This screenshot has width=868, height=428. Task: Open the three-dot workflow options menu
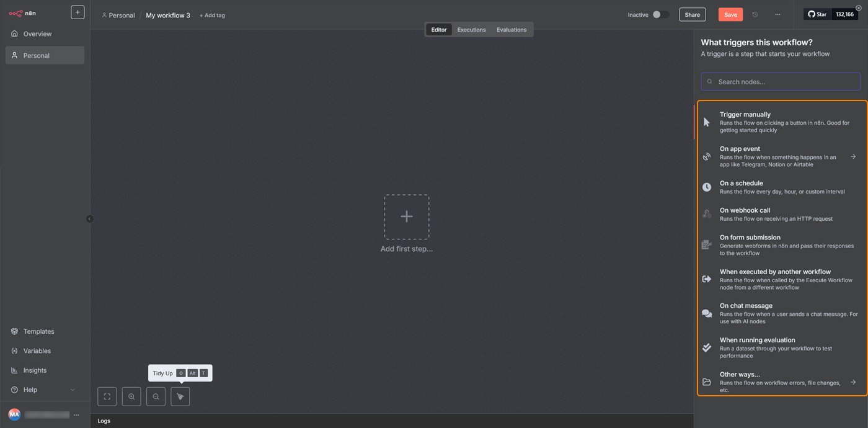tap(777, 15)
